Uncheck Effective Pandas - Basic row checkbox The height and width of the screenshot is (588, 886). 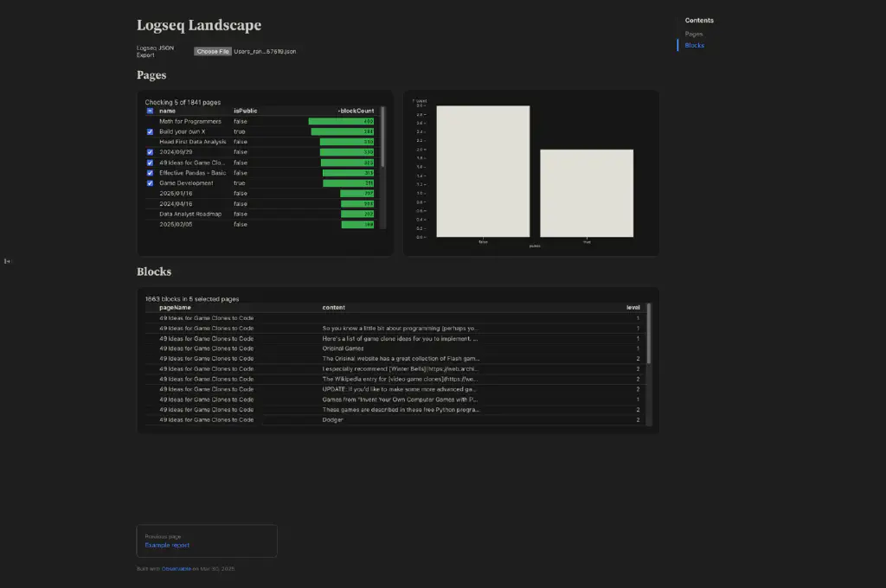[x=150, y=173]
